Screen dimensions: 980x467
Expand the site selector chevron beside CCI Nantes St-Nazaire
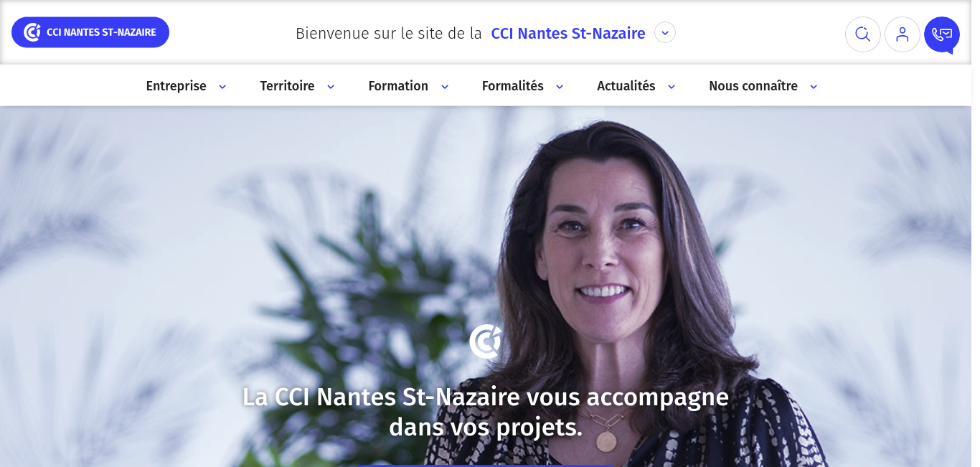pos(665,32)
